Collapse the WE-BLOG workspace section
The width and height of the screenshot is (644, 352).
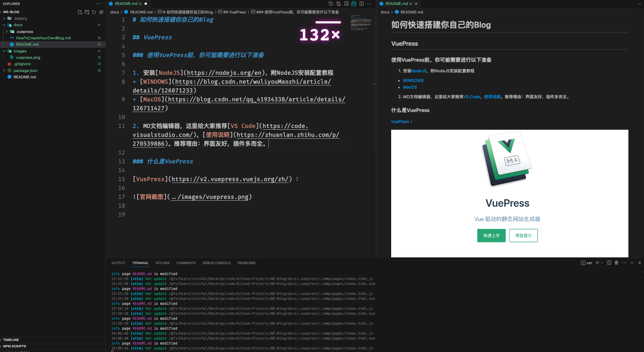click(x=11, y=12)
